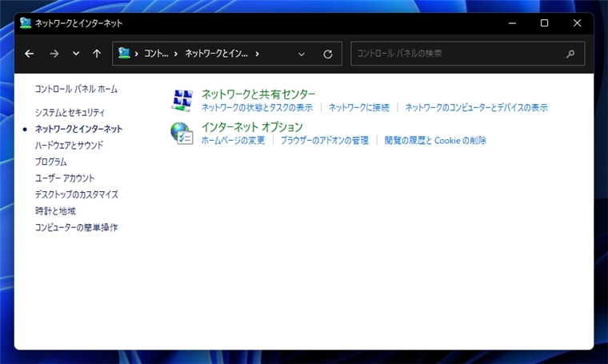The height and width of the screenshot is (364, 608).
Task: Minimize the ネットワークとインターネット window
Action: coord(512,23)
